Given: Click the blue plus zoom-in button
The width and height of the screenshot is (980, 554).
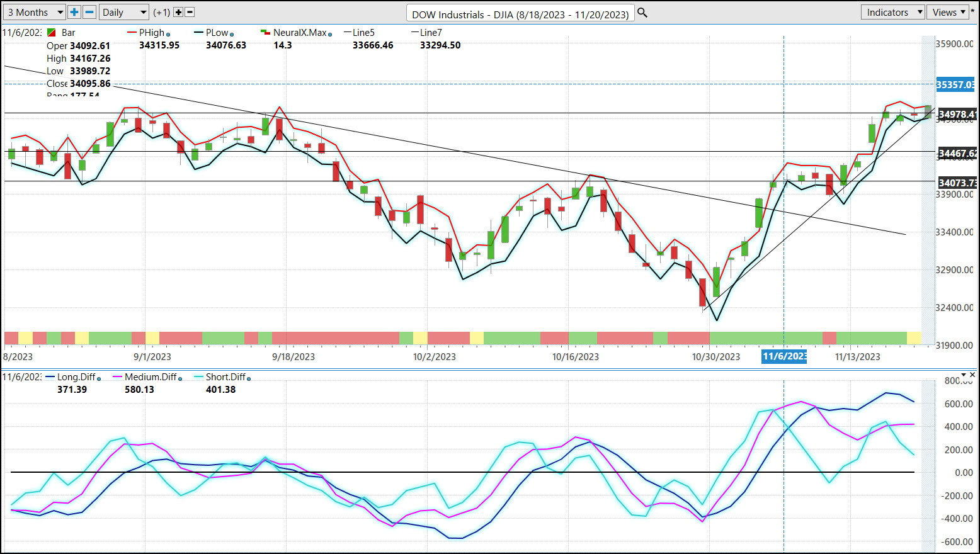Looking at the screenshot, I should [x=74, y=12].
